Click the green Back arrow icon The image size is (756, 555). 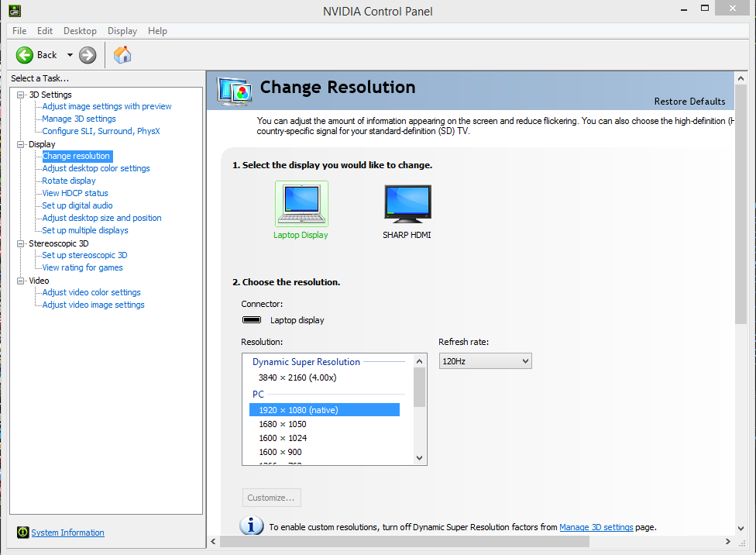pyautogui.click(x=25, y=55)
